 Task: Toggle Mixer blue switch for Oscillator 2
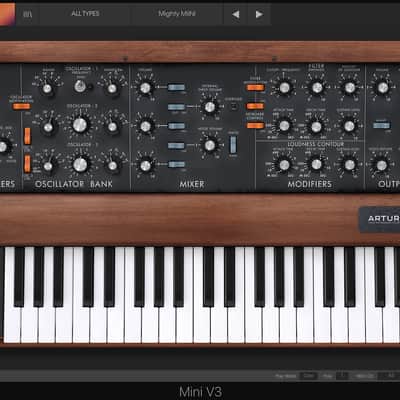tap(176, 126)
